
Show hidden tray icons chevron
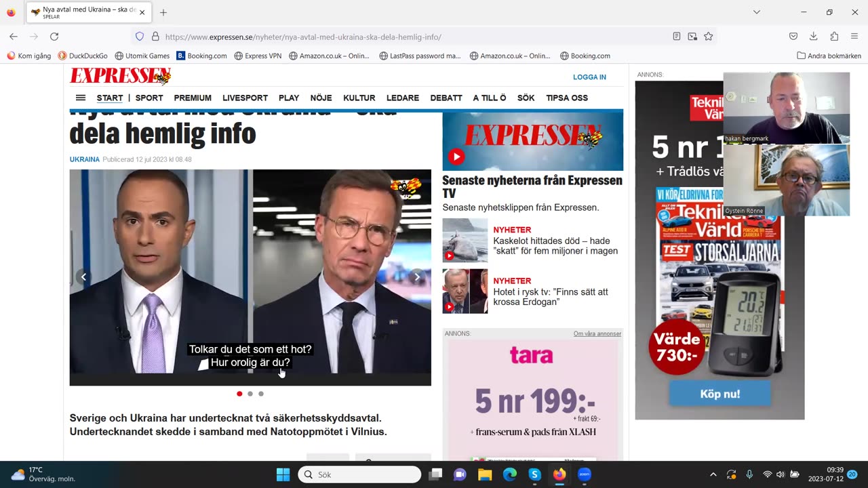713,474
